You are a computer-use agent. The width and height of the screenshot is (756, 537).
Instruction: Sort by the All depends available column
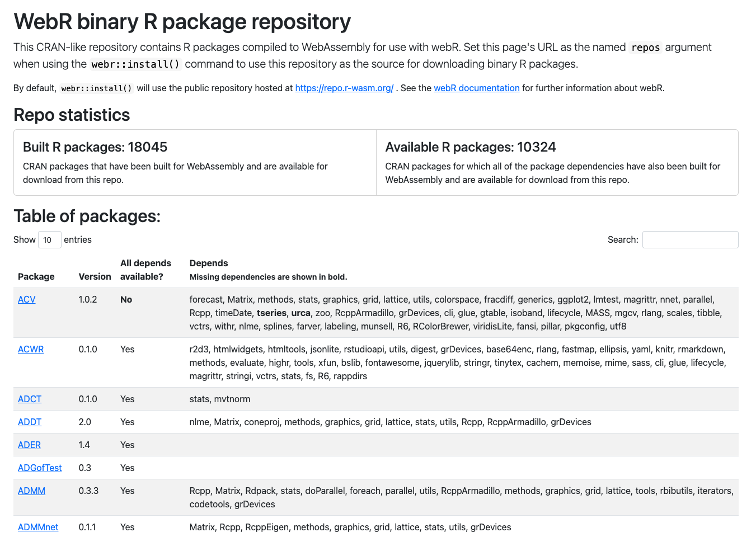(145, 270)
